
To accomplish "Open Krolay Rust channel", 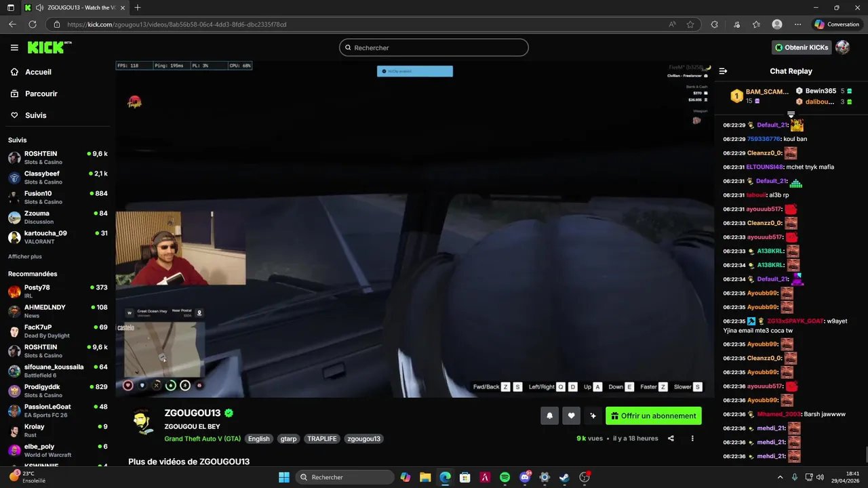I will [57, 430].
